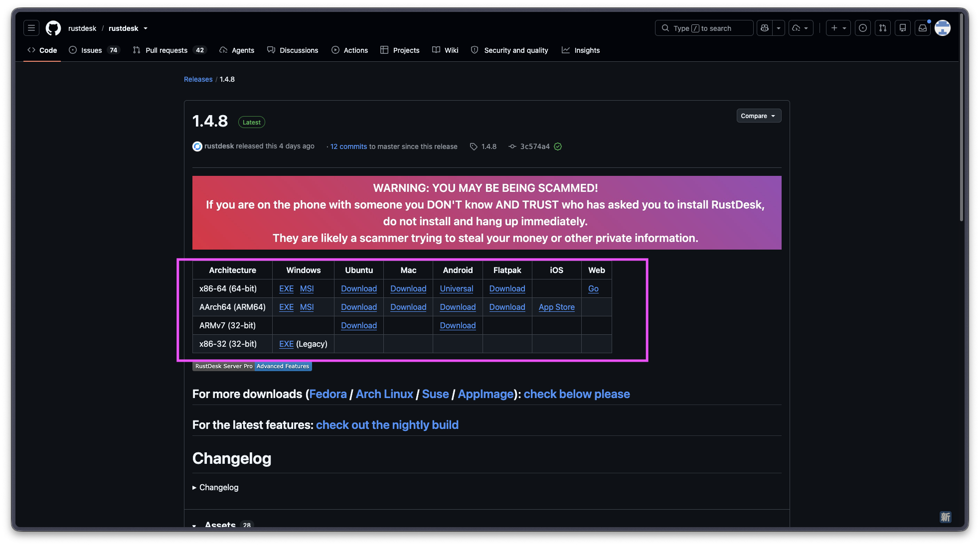Switch to the Pull requests tab
Image resolution: width=980 pixels, height=546 pixels.
pos(169,50)
